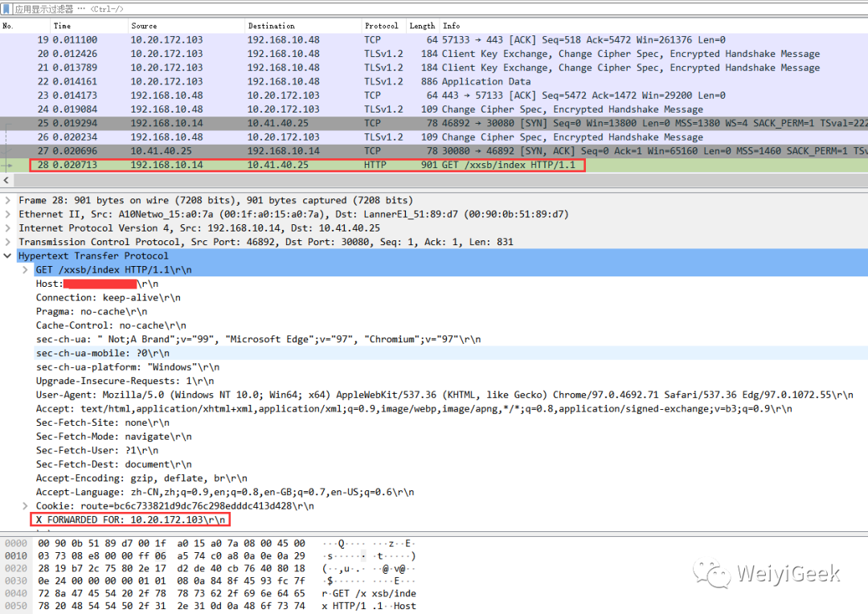Select packet 24 Change Cipher Spec row

[x=434, y=109]
